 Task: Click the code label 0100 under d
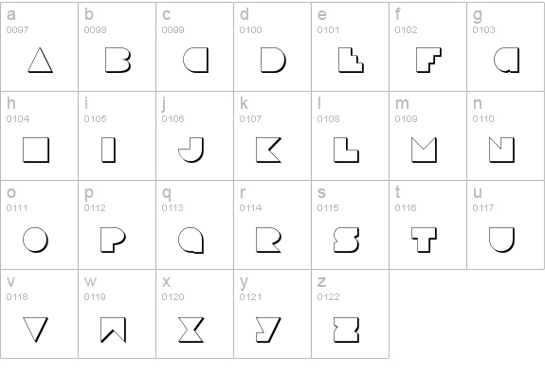click(x=250, y=30)
